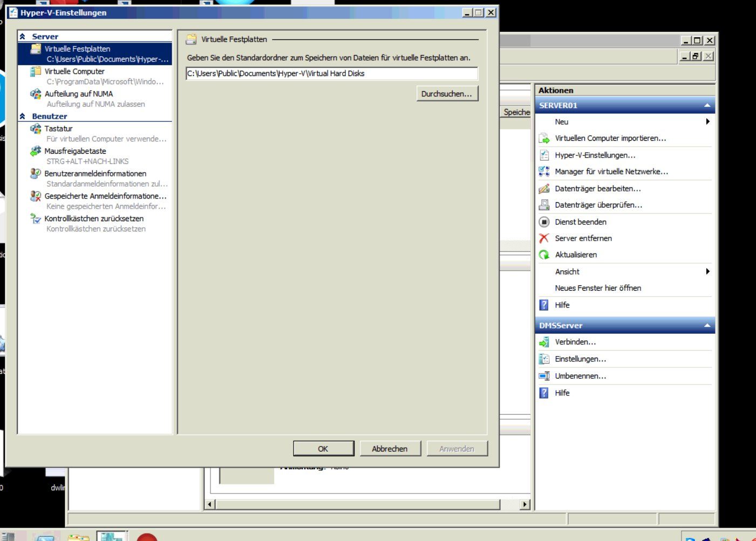This screenshot has width=756, height=541.
Task: Select Server entfernen action entry
Action: 583,238
